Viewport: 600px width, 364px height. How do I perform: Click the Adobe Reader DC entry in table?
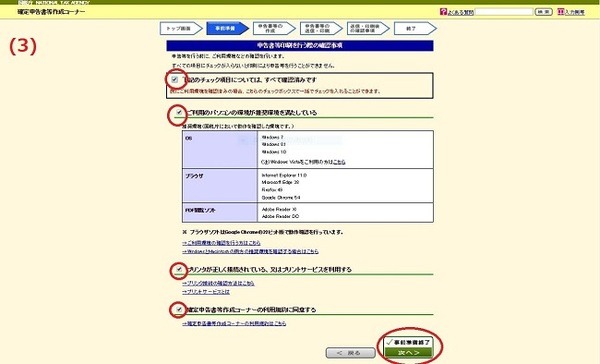point(280,216)
